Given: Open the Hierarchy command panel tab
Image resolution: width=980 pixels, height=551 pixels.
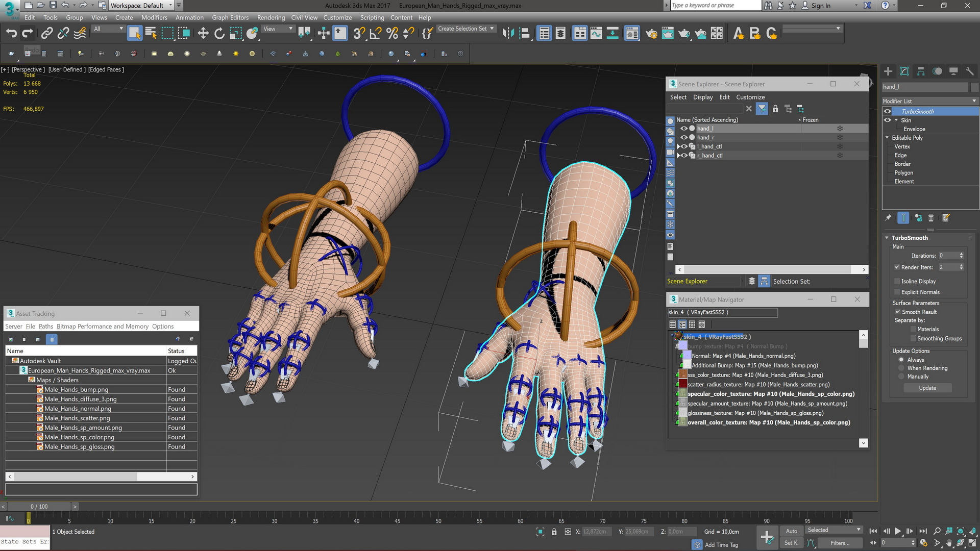Looking at the screenshot, I should tap(921, 71).
